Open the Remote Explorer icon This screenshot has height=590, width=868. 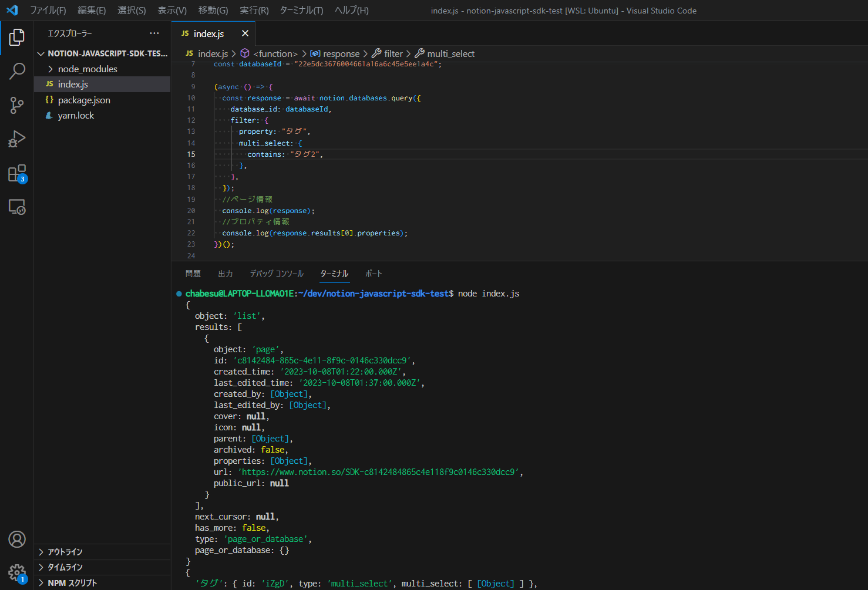[x=17, y=207]
